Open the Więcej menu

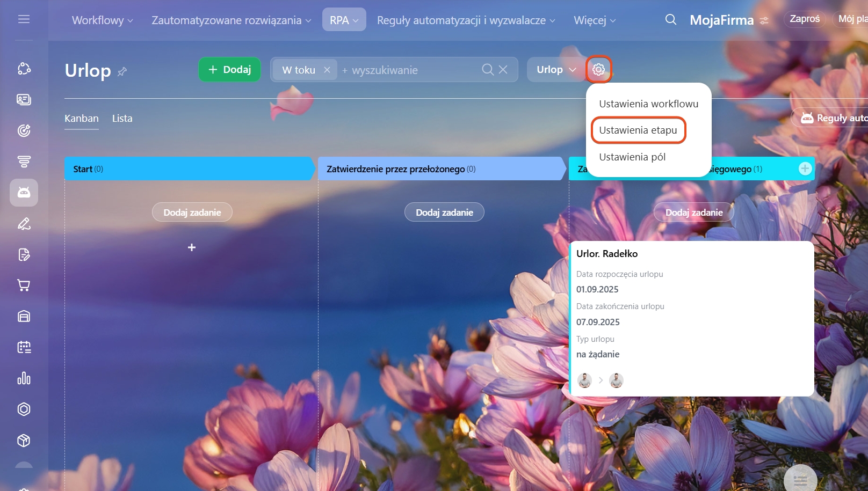[595, 20]
